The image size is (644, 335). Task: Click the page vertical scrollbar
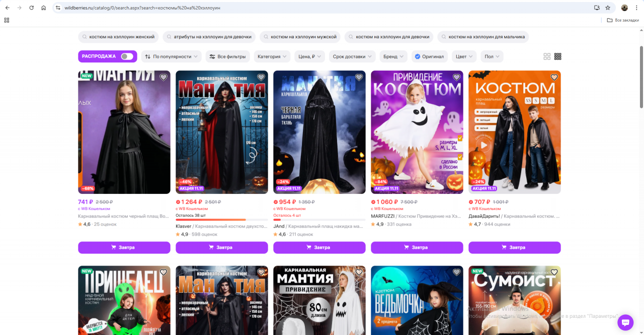click(641, 76)
